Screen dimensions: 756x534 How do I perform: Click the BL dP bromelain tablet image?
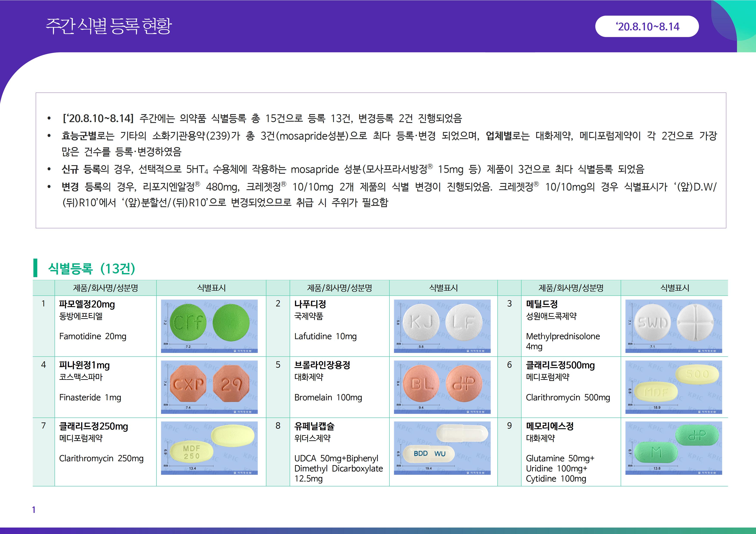click(442, 387)
